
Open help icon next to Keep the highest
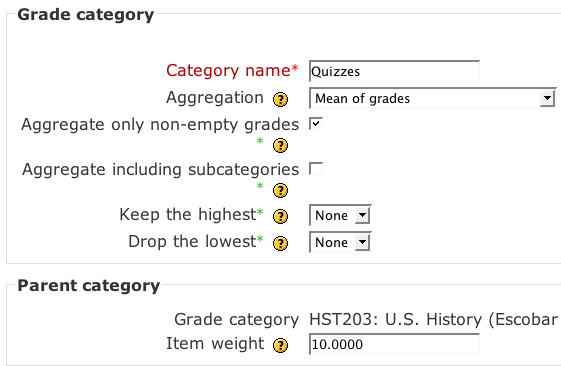(x=280, y=216)
